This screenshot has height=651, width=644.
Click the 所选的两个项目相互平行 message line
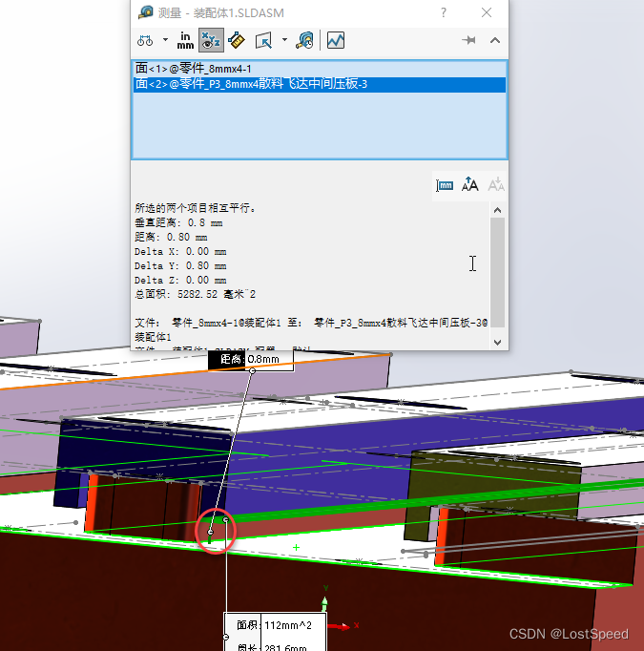(196, 208)
